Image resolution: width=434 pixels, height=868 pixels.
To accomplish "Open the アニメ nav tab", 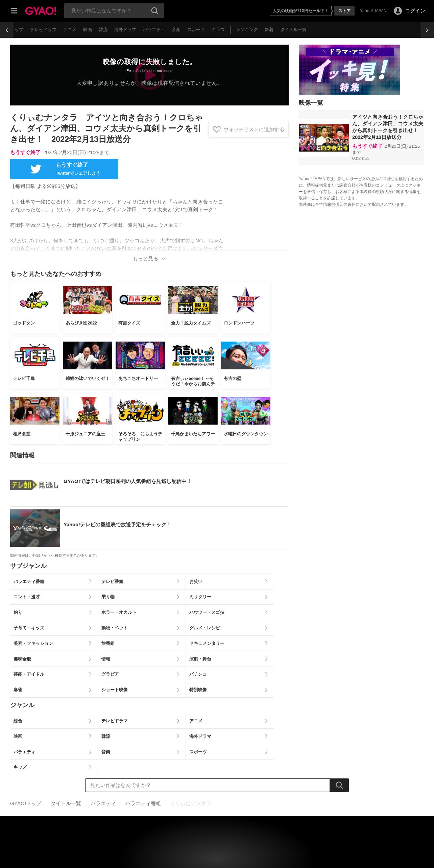I will [70, 30].
